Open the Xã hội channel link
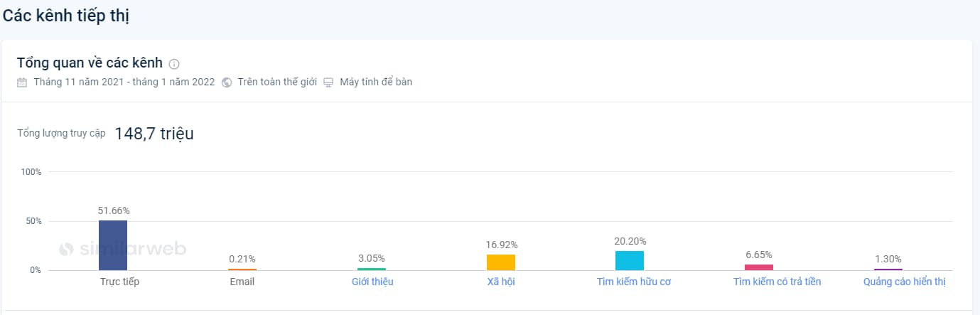980x315 pixels. tap(501, 282)
